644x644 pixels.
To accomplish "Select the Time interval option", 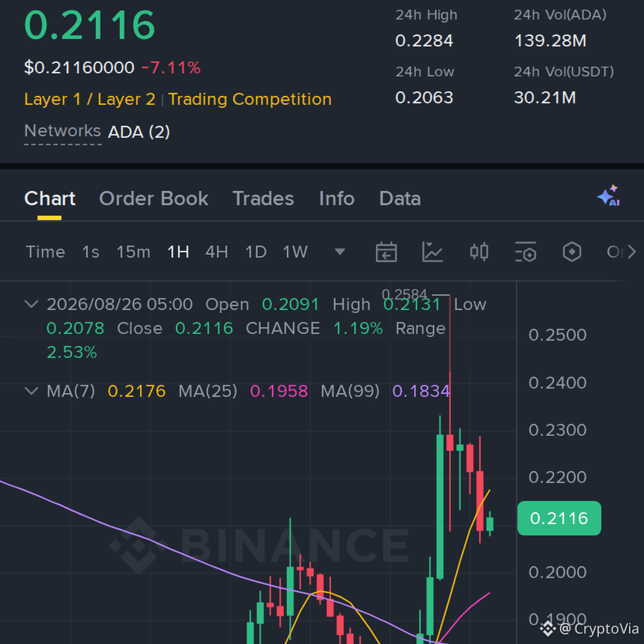I will [x=45, y=252].
